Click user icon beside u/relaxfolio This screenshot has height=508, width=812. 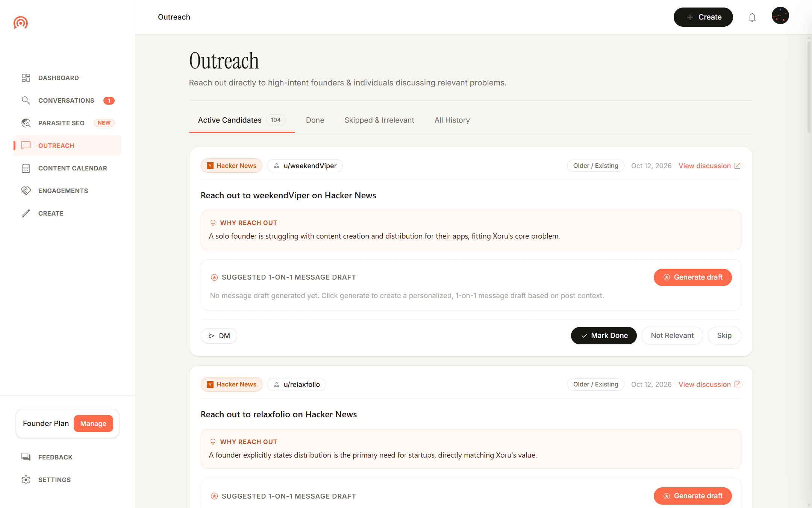coord(277,385)
